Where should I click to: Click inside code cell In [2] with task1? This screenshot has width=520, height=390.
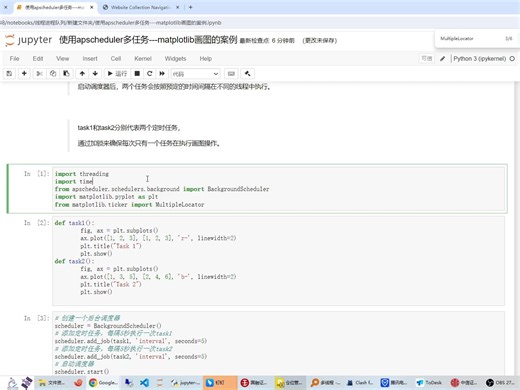pos(278,261)
